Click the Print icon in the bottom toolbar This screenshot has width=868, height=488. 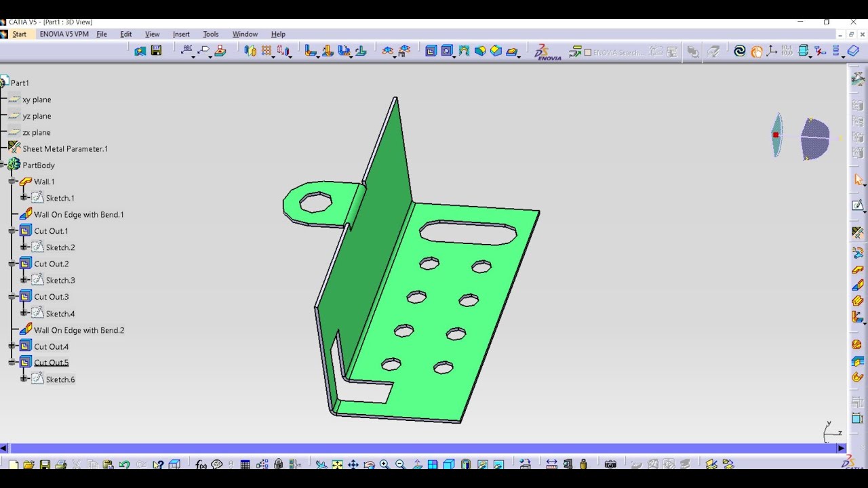tap(60, 465)
